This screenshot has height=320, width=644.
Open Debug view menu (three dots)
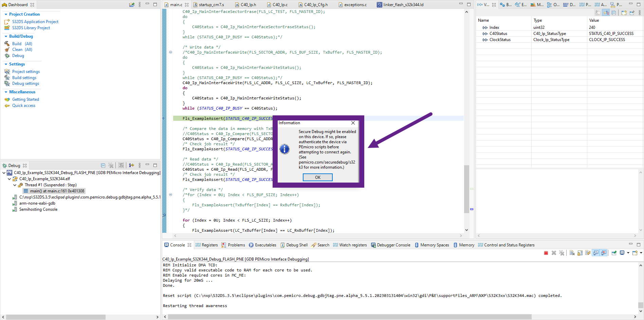[x=140, y=165]
